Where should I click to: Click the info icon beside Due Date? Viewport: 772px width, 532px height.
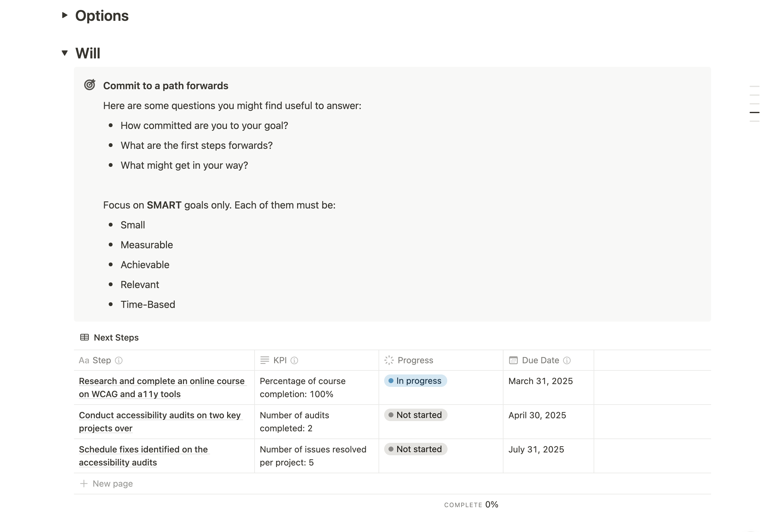click(x=567, y=360)
